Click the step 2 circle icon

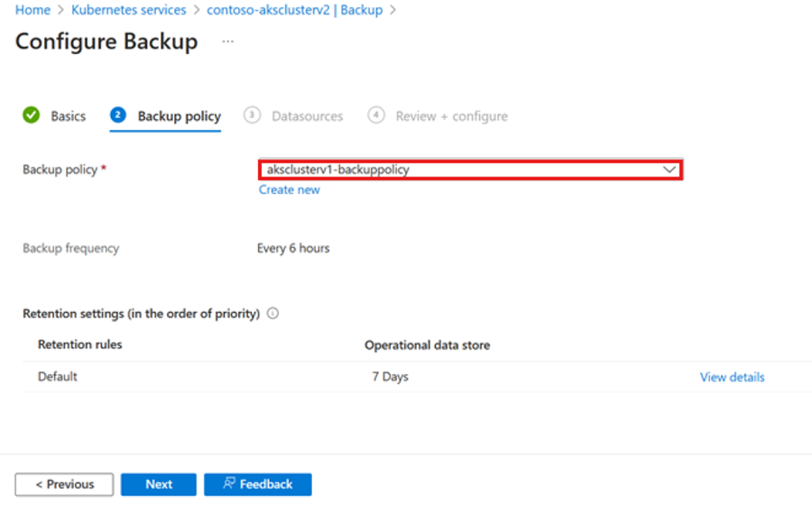(118, 115)
